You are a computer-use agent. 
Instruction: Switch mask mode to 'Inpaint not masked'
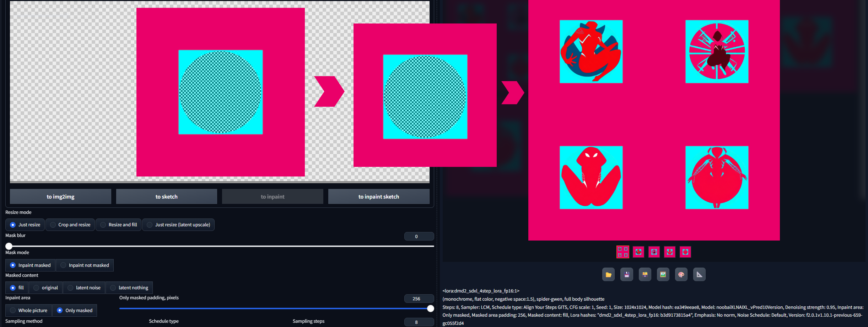pos(85,265)
